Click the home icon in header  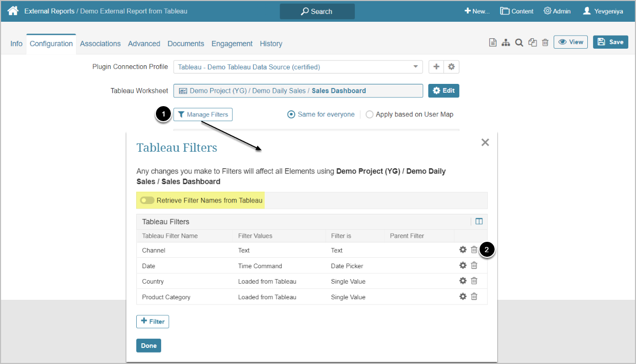click(13, 11)
